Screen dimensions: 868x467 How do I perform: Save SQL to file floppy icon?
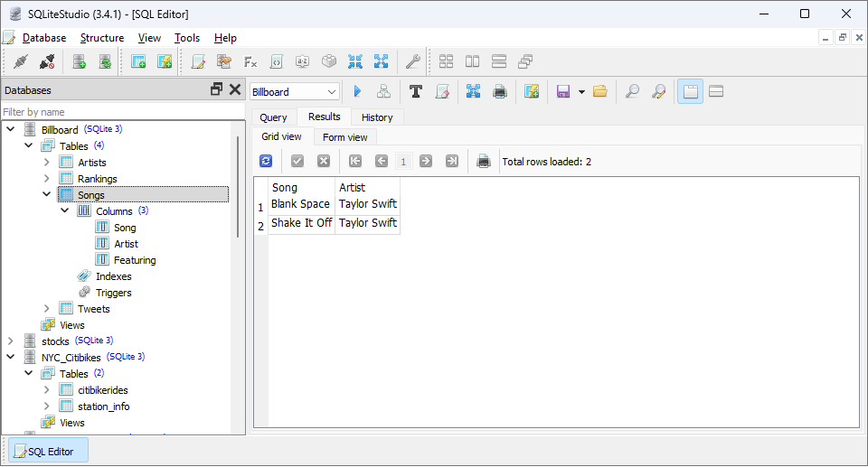pos(563,91)
